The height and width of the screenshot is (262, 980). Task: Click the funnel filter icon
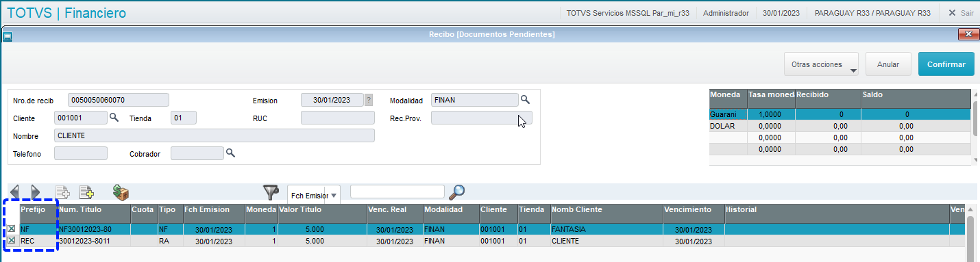271,193
